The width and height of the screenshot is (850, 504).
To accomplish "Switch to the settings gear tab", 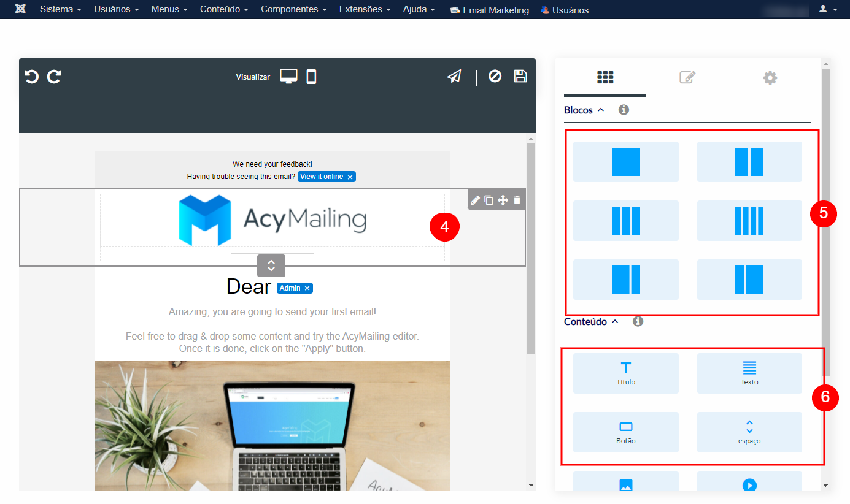I will [x=770, y=78].
